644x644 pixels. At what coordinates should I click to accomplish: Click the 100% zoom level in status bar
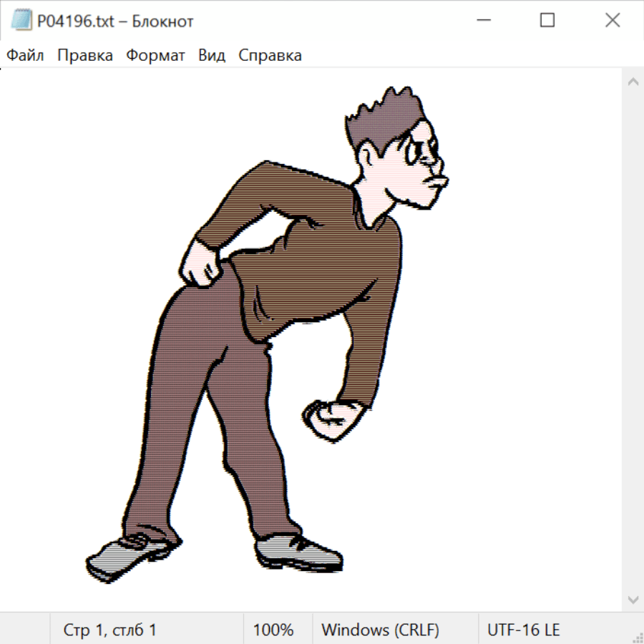coord(273,630)
